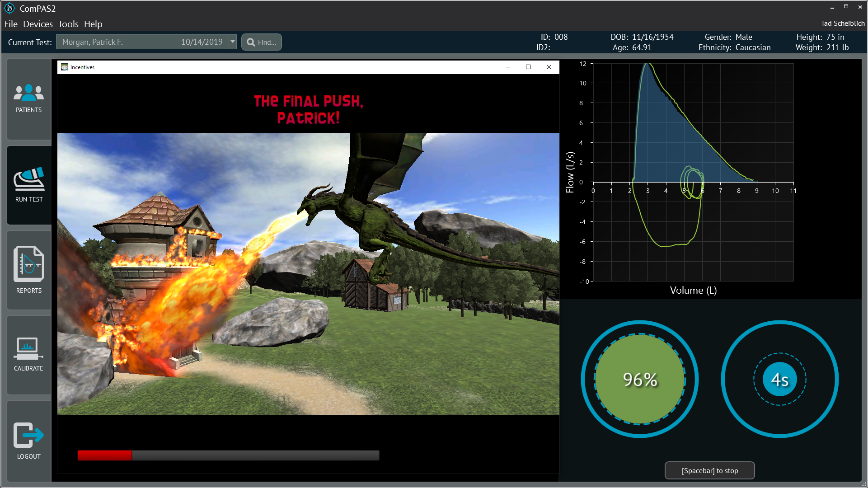
Task: Click 'The Final Push, Patrick!' heading
Action: click(x=308, y=109)
